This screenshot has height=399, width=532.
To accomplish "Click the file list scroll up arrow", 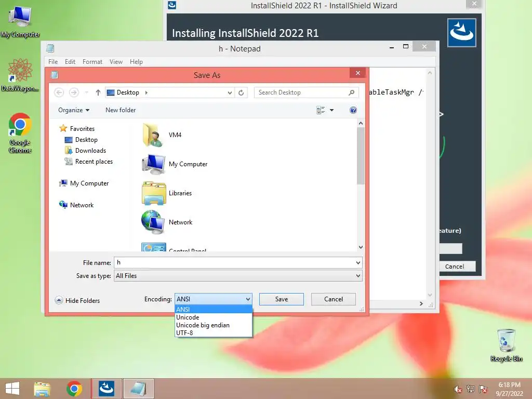I will point(361,124).
